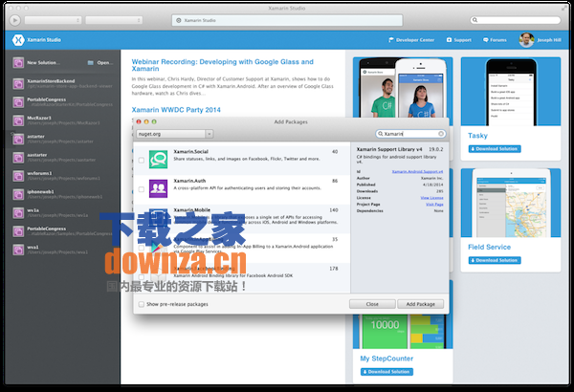The width and height of the screenshot is (574, 392).
Task: Open the wv1a solution icon
Action: click(18, 213)
